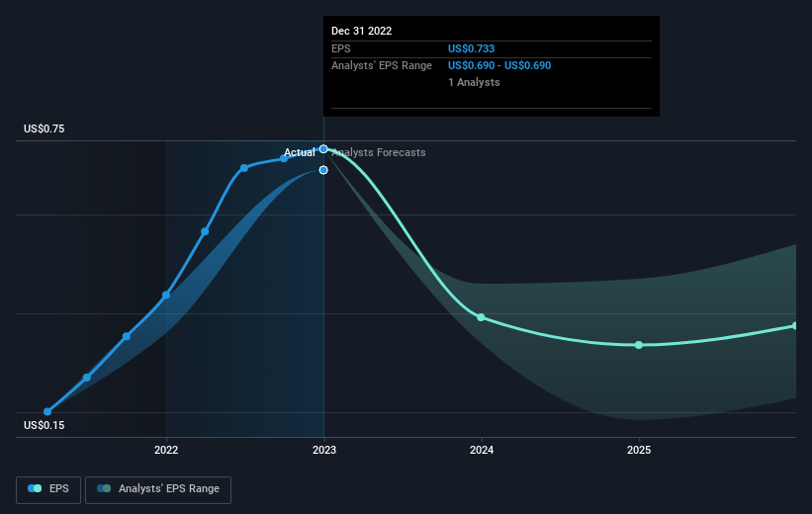The height and width of the screenshot is (514, 812).
Task: Select the EPS data point at start of 2022
Action: [x=166, y=295]
